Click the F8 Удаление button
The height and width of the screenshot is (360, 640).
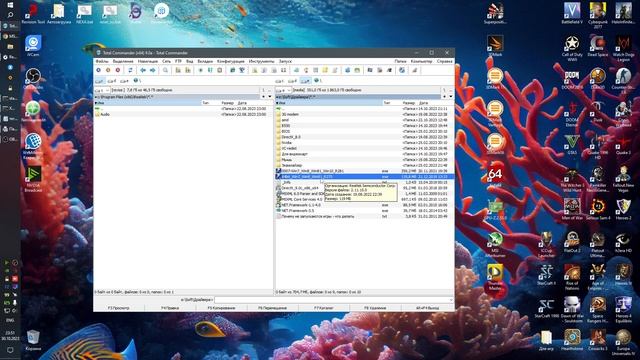(x=375, y=308)
